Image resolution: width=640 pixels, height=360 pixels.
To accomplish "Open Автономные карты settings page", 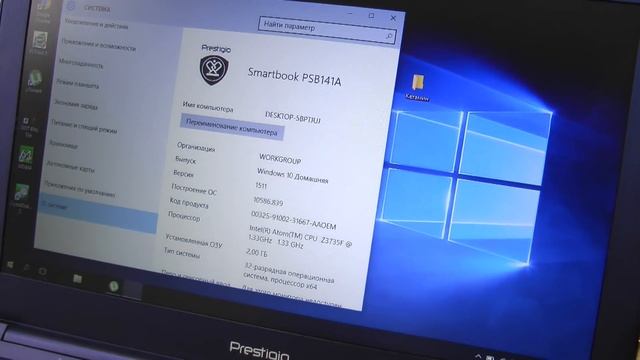I will click(x=71, y=166).
